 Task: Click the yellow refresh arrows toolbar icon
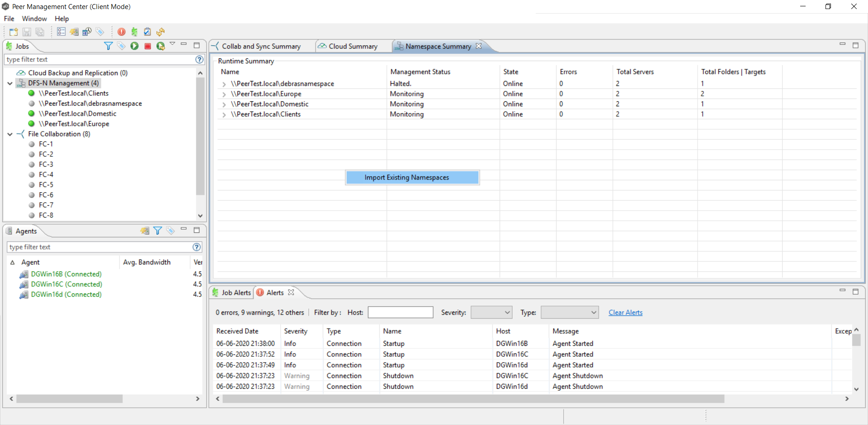tap(160, 32)
